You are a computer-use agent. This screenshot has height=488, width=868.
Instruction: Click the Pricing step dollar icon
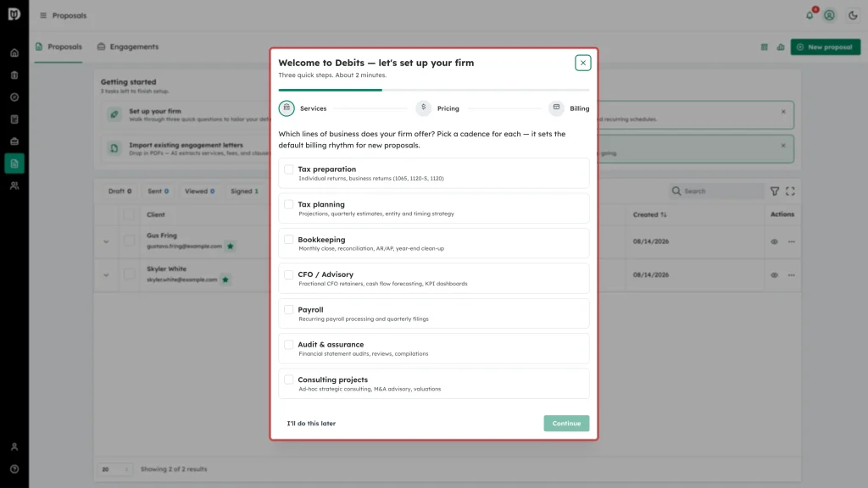[424, 108]
